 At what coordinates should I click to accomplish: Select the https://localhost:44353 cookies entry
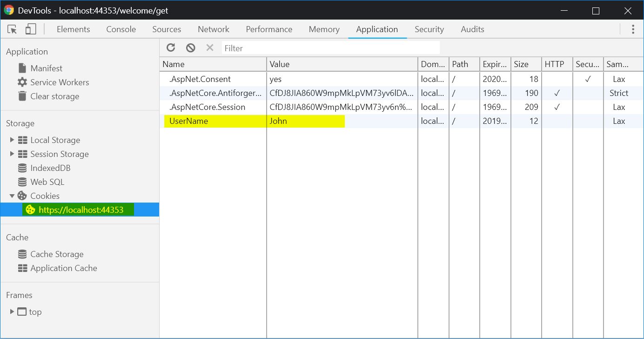click(81, 210)
